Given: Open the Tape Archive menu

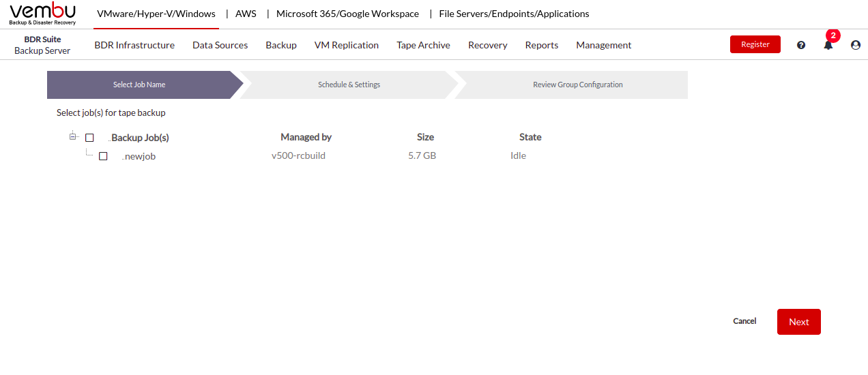Looking at the screenshot, I should pos(423,45).
